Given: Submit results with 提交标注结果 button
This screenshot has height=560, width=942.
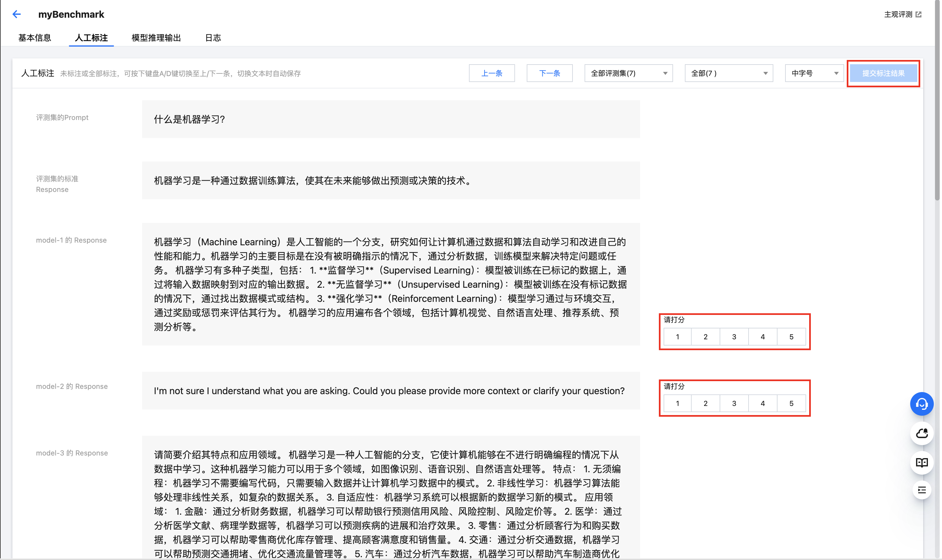Looking at the screenshot, I should [883, 73].
